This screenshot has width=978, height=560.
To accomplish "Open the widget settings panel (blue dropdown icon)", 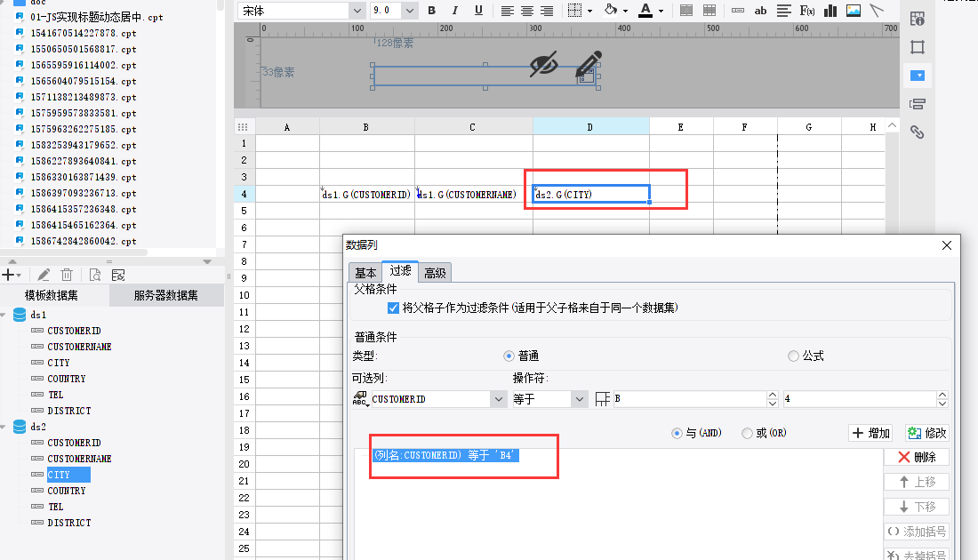I will pos(917,76).
